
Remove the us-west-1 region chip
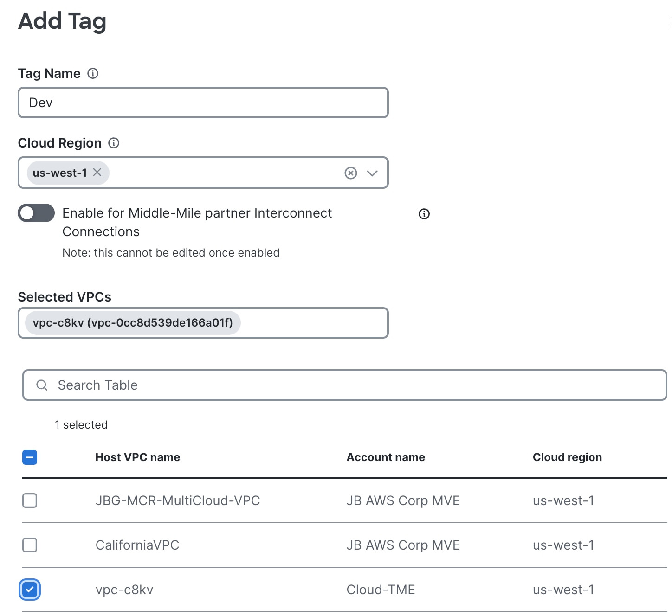point(97,172)
